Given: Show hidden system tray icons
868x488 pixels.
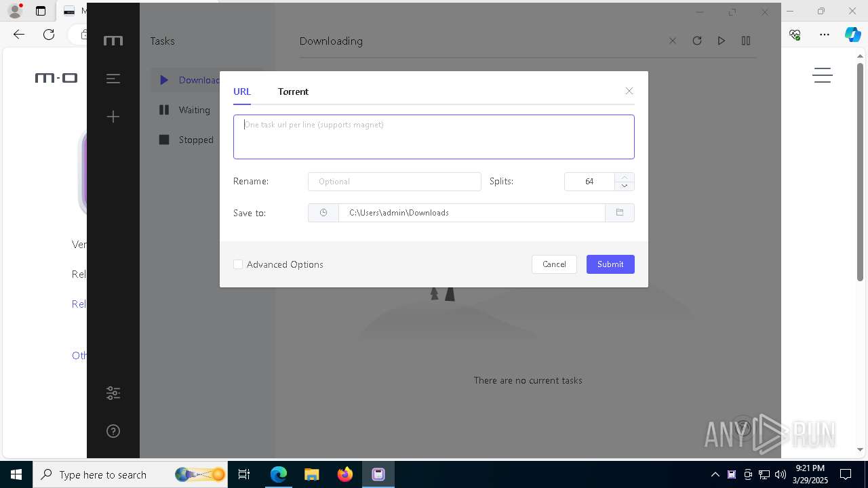Looking at the screenshot, I should [x=715, y=474].
